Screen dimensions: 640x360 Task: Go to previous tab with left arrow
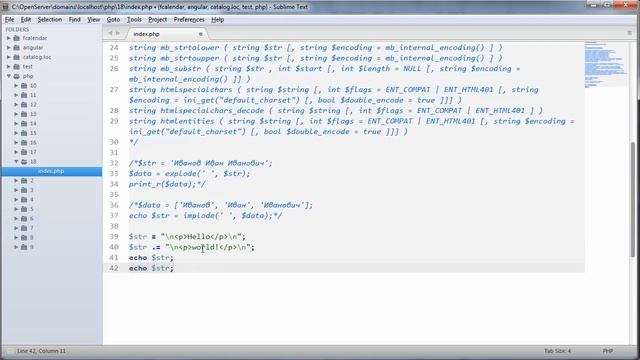coord(110,33)
